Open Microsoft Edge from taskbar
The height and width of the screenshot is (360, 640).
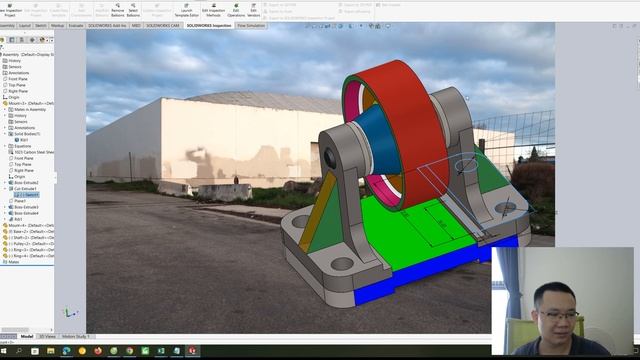click(66, 351)
